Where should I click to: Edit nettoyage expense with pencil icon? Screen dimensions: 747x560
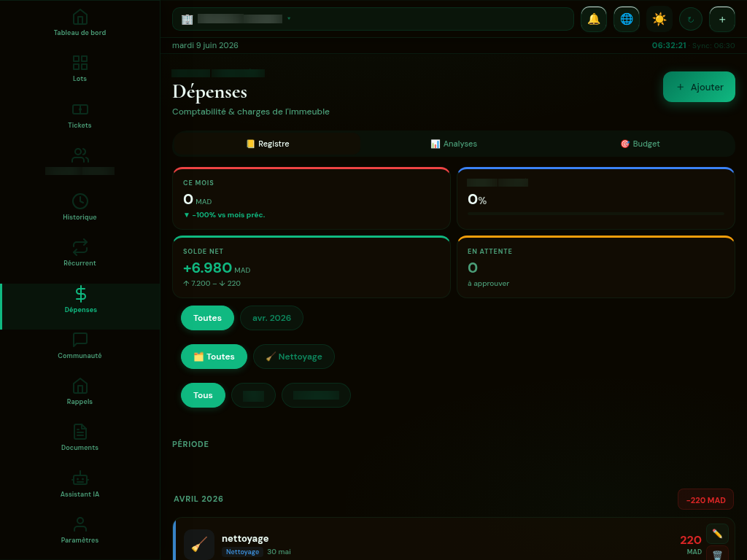point(717,534)
